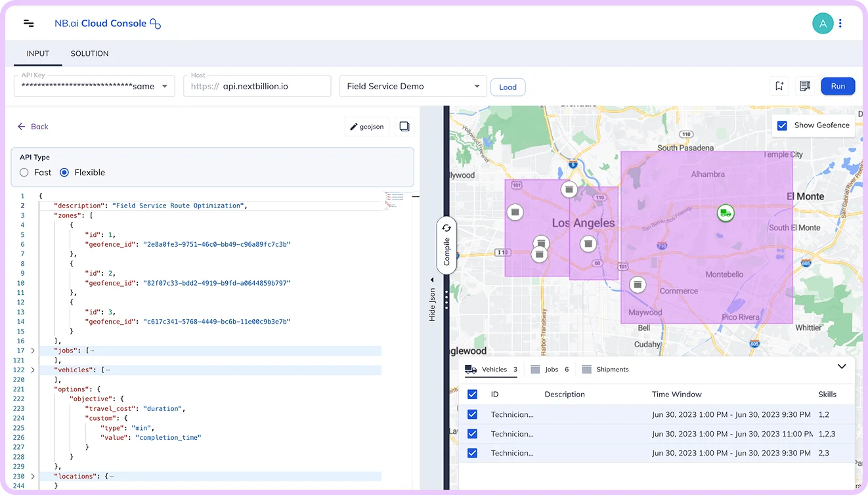Uncheck the vehicle row with skills 1,2,3

(472, 434)
